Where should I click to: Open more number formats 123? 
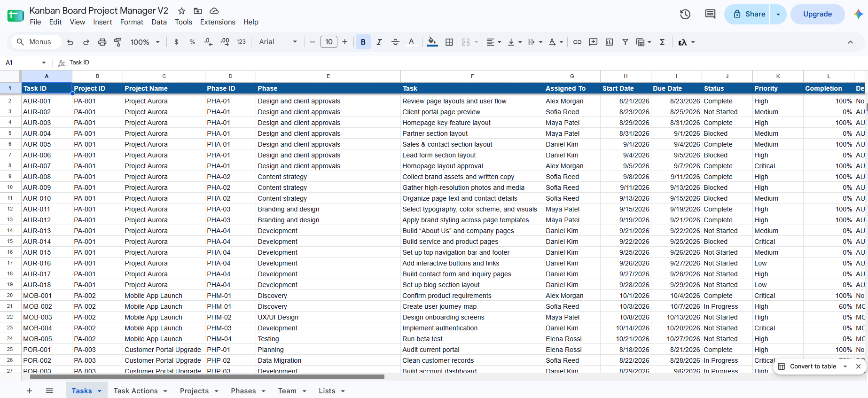click(x=241, y=42)
